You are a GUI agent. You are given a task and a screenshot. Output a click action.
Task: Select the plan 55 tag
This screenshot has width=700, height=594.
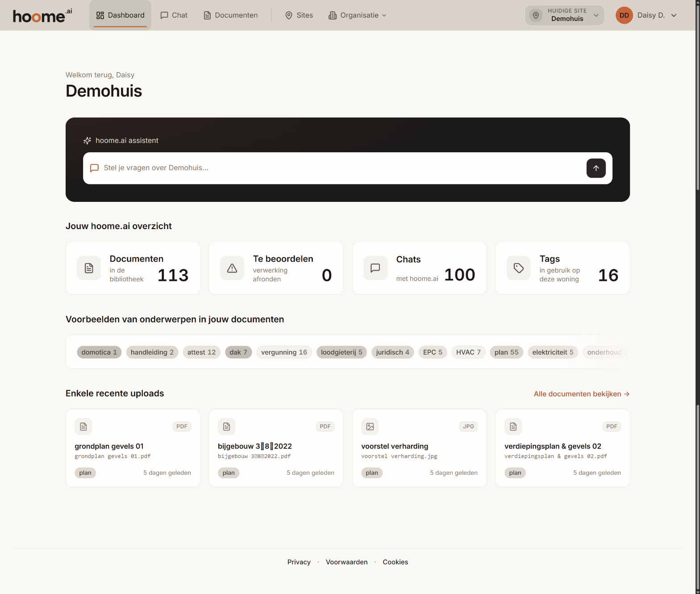[507, 352]
